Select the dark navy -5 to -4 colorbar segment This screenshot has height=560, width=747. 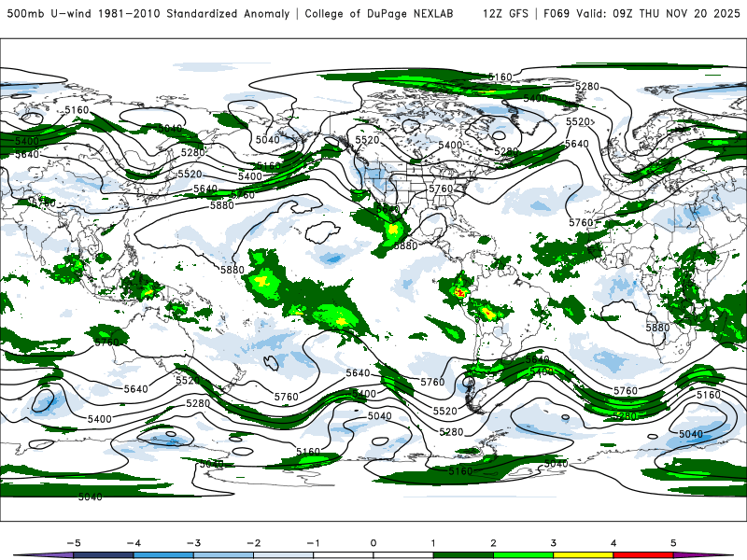[104, 555]
